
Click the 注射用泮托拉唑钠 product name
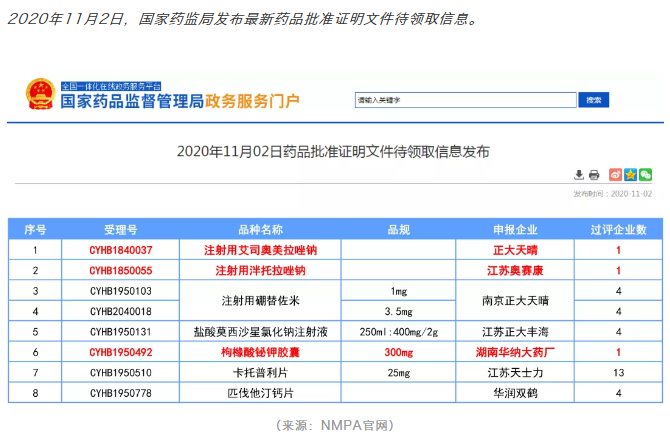[x=260, y=271]
